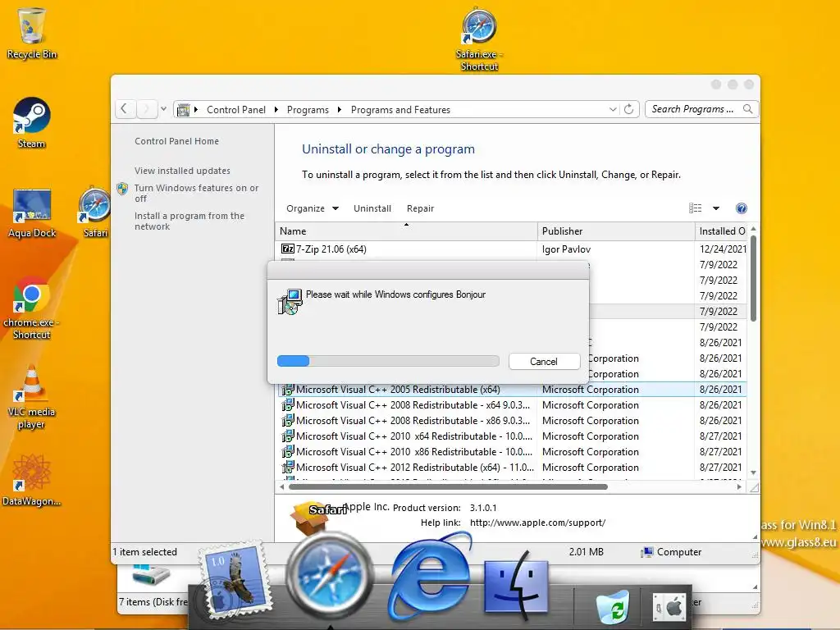This screenshot has height=630, width=840.
Task: Select Visual C++ 2012 Redistributable (x64) row
Action: [x=512, y=467]
